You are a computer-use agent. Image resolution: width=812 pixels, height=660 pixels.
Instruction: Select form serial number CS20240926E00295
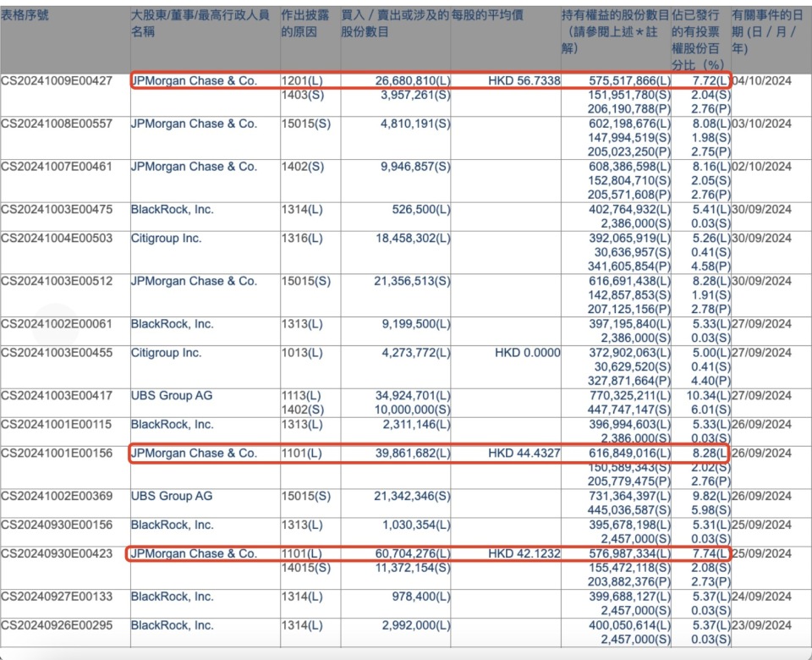[57, 625]
